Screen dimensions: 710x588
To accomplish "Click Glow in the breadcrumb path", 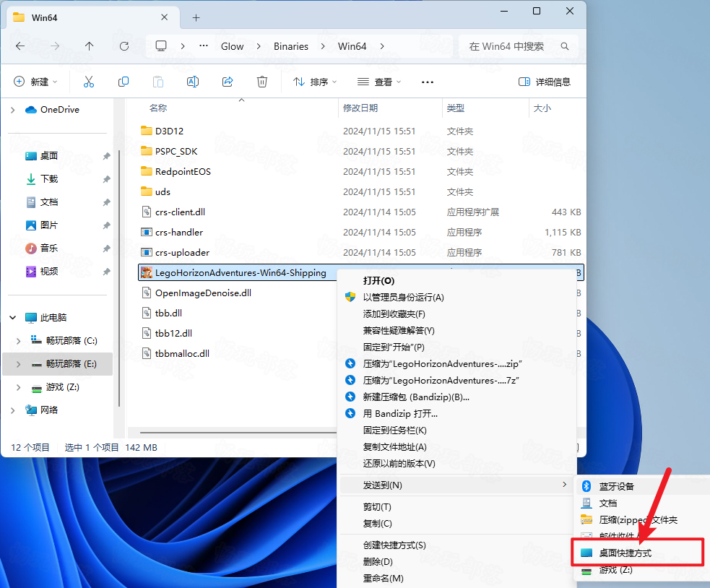I will pos(233,46).
